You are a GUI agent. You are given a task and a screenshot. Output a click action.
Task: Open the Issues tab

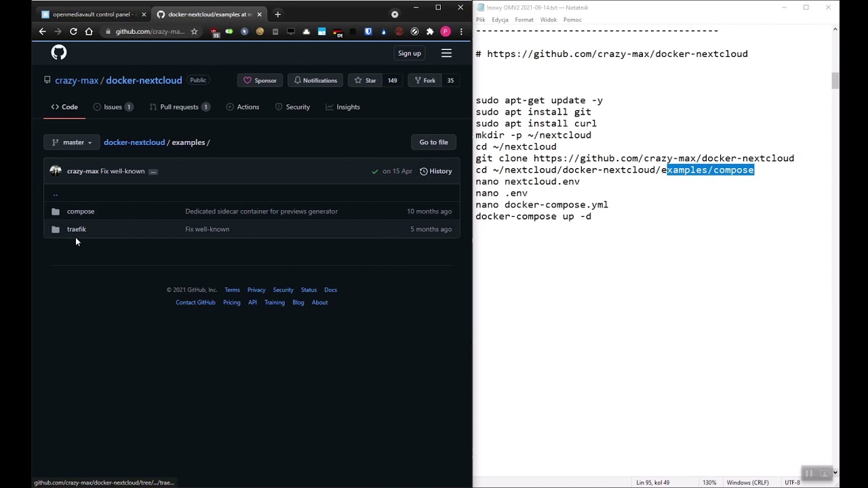pyautogui.click(x=113, y=107)
